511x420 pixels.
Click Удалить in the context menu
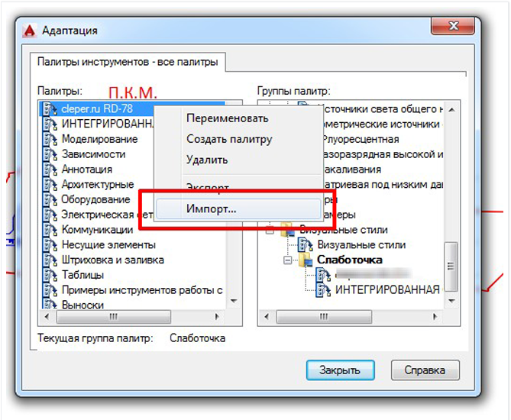pyautogui.click(x=207, y=160)
